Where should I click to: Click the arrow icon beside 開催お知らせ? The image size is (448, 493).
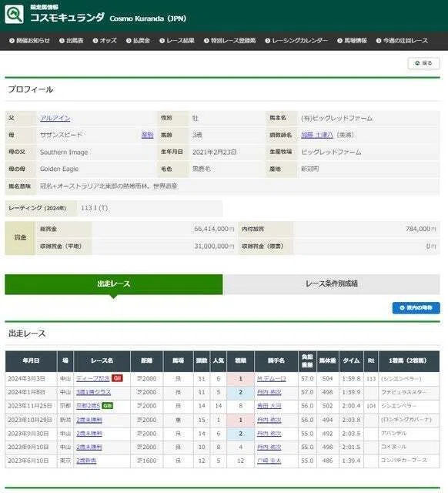(12, 41)
